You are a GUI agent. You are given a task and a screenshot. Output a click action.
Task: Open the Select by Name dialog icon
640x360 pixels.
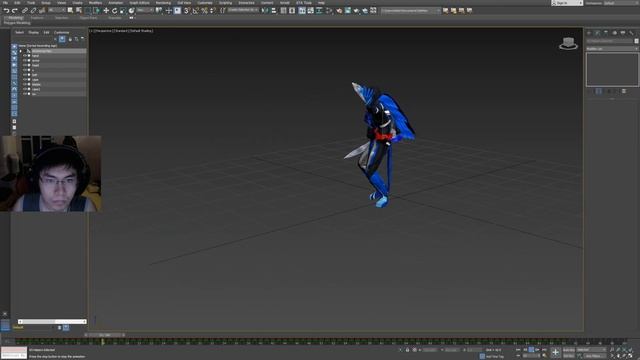pos(79,11)
